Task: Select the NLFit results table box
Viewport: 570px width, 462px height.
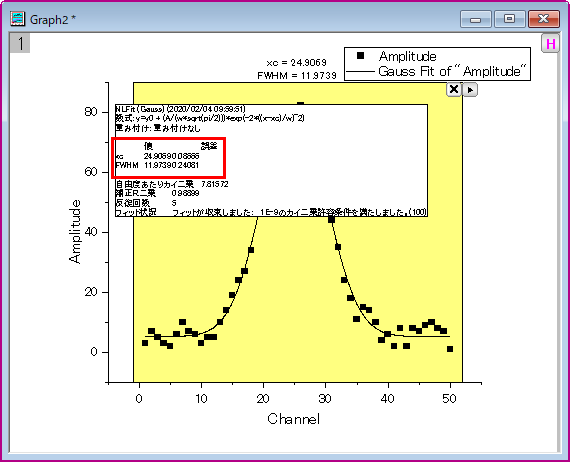Action: coord(271,160)
